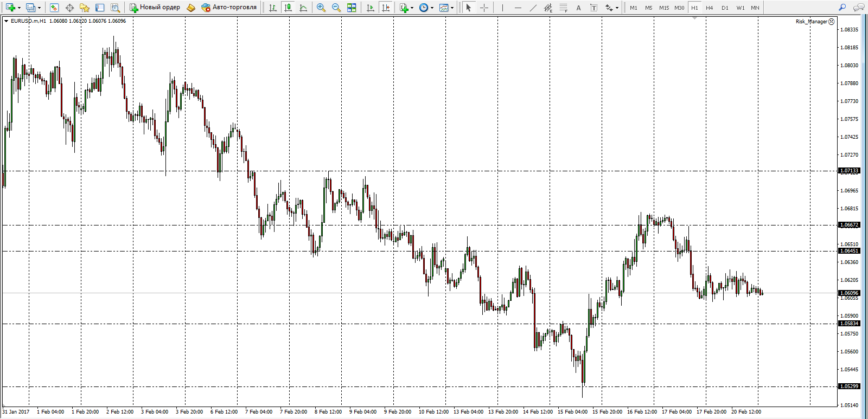868x419 pixels.
Task: Zoom out the chart
Action: coord(336,8)
